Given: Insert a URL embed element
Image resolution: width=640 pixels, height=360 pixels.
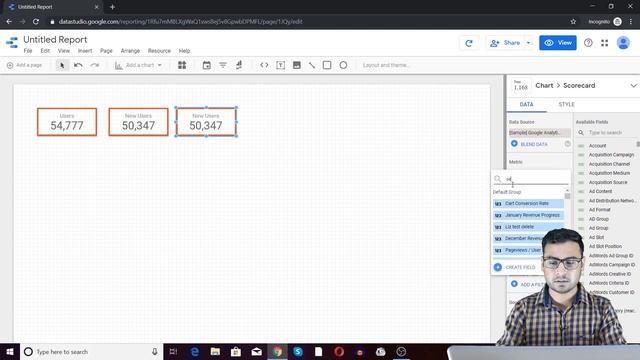Looking at the screenshot, I should click(264, 65).
